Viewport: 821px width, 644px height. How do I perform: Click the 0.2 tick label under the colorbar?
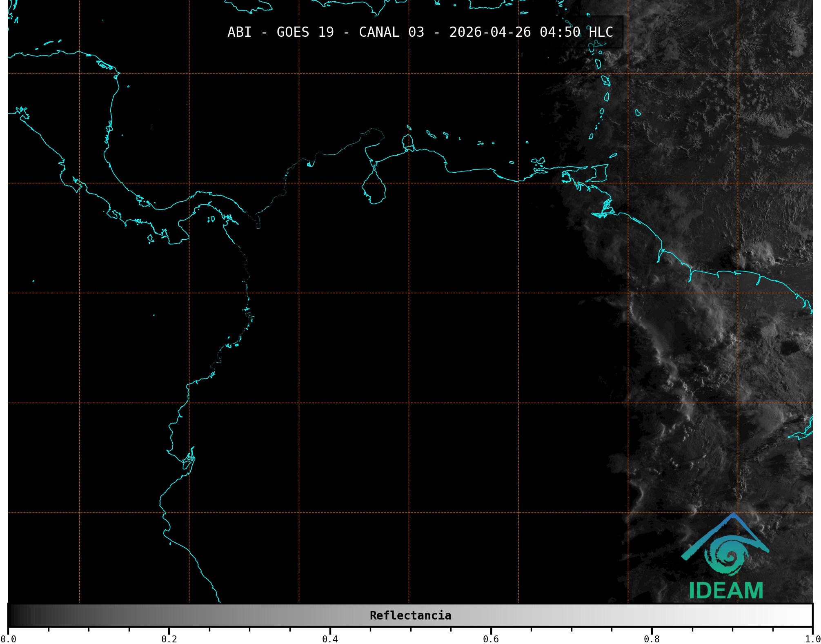169,639
